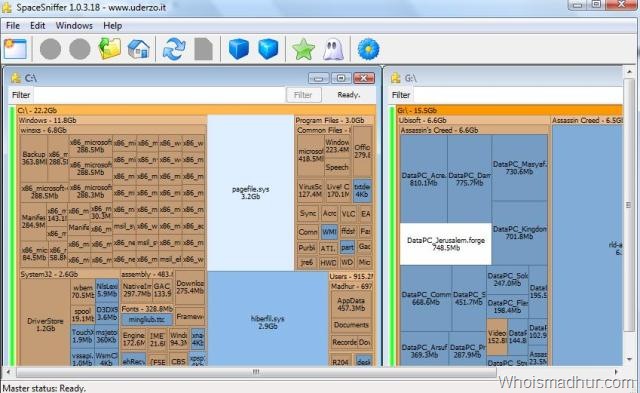Click the green folder Go up level icon

[x=109, y=49]
